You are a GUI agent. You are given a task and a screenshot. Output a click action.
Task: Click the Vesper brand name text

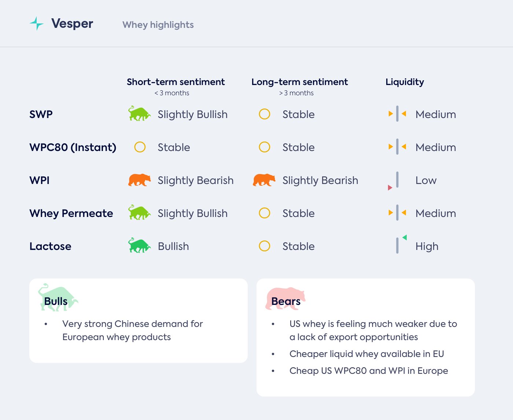pyautogui.click(x=72, y=23)
